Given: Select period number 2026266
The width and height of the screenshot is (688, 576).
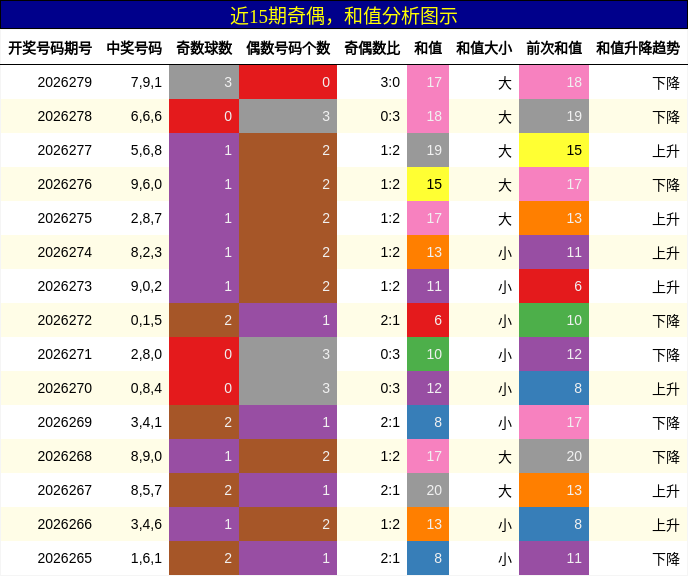Looking at the screenshot, I should coord(64,524).
